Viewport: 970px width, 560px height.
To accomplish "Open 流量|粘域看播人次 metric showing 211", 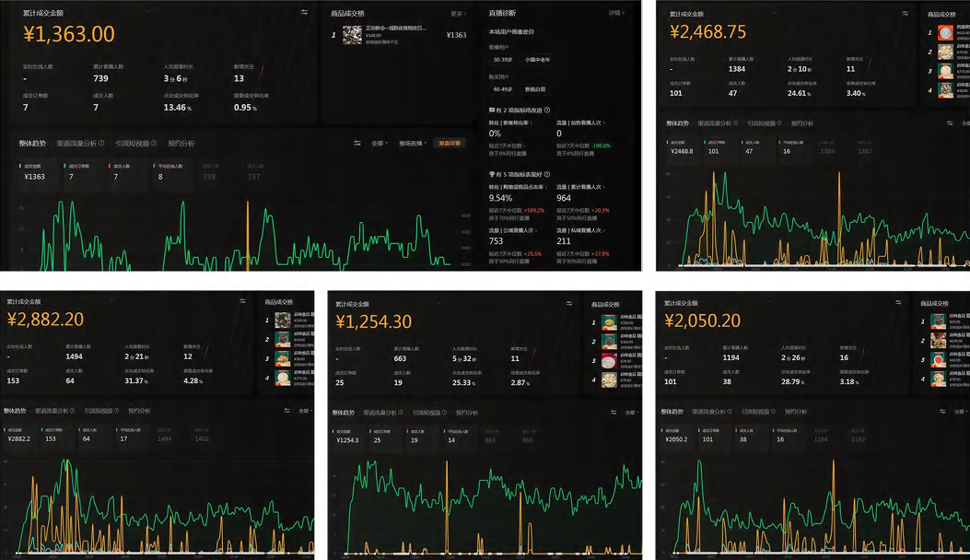I will [x=581, y=230].
